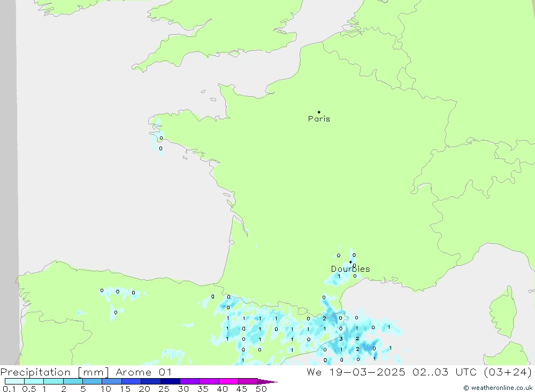Select the lightest 0.1–0.5 mm legend swatch
Image resolution: width=535 pixels, height=392 pixels.
pyautogui.click(x=14, y=381)
